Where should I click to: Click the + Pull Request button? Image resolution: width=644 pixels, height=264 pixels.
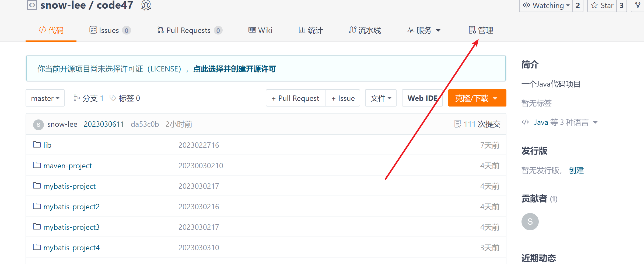pyautogui.click(x=295, y=98)
